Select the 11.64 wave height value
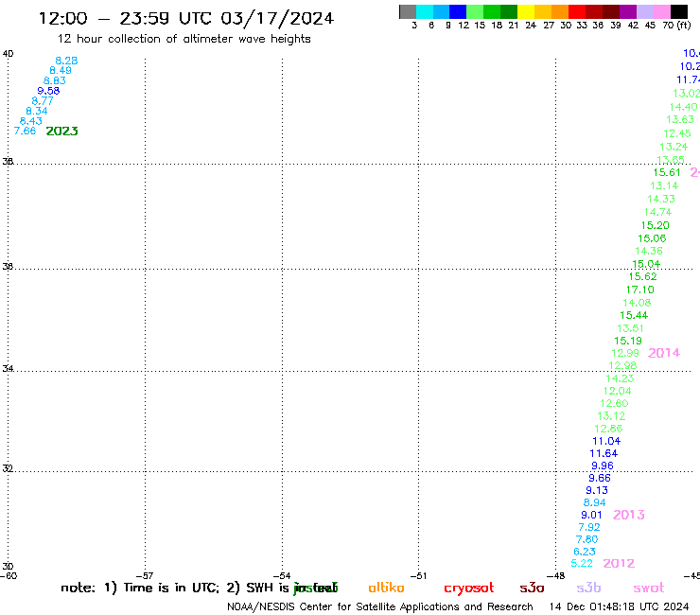700x615 pixels. point(604,453)
